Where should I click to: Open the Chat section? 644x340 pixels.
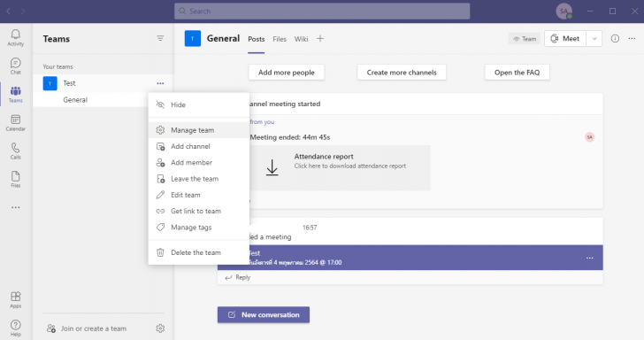tap(16, 66)
